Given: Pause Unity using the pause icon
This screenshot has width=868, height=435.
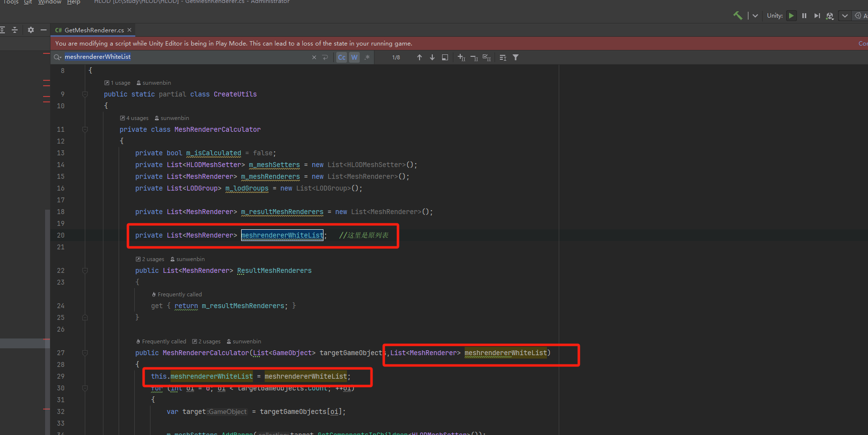Looking at the screenshot, I should pyautogui.click(x=804, y=16).
